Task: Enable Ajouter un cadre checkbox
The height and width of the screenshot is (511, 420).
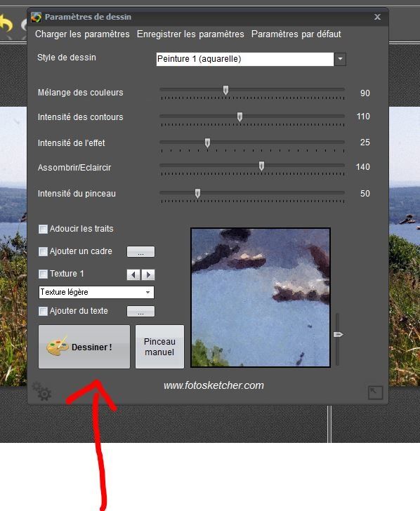Action: [43, 251]
